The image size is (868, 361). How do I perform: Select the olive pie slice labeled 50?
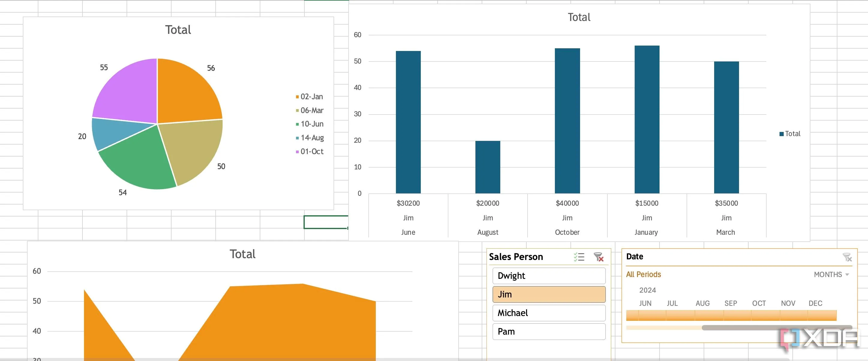194,148
